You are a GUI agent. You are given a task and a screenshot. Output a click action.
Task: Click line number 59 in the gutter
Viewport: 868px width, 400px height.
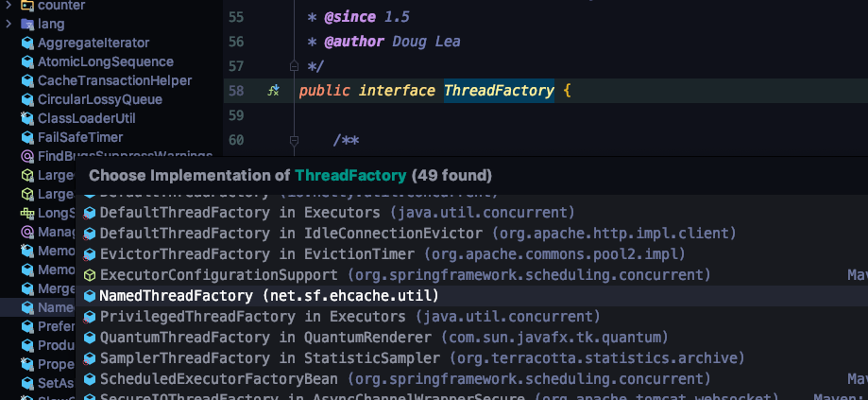pyautogui.click(x=236, y=115)
